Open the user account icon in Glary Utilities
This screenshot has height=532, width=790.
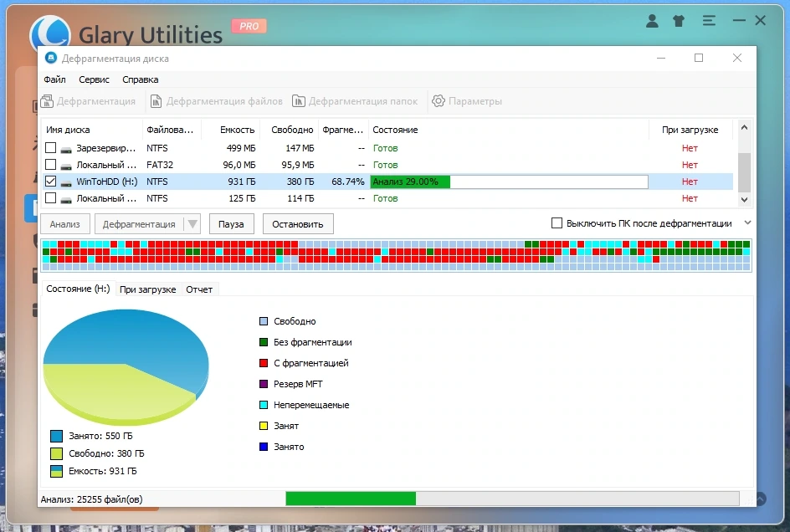click(x=652, y=21)
